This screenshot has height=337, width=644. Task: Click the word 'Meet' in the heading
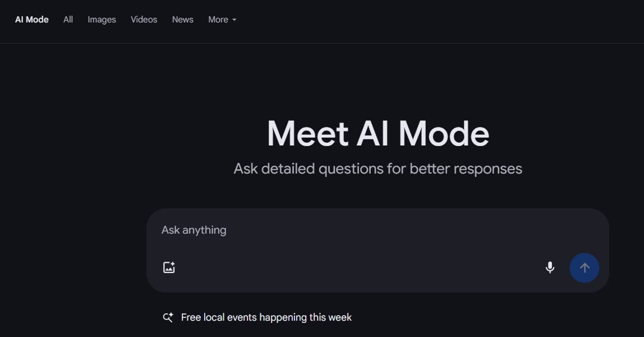click(307, 134)
